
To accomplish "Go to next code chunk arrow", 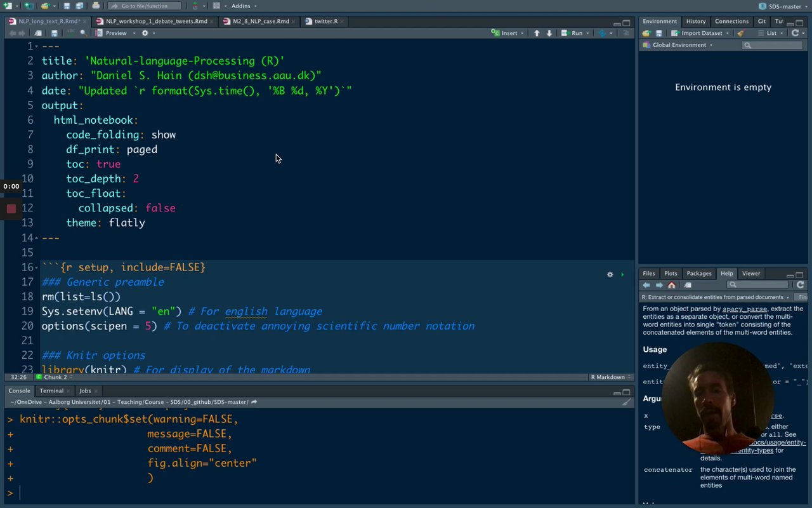I will 549,33.
